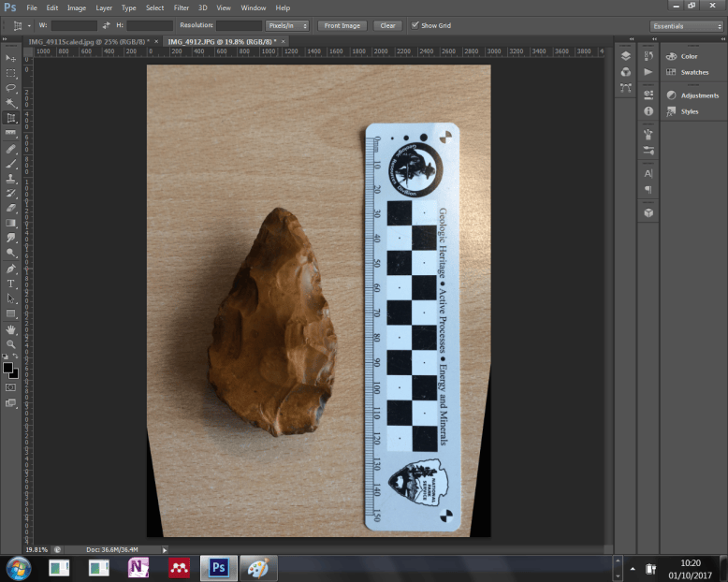This screenshot has height=582, width=728.
Task: Open the crop tool preset picker arrow
Action: point(29,26)
